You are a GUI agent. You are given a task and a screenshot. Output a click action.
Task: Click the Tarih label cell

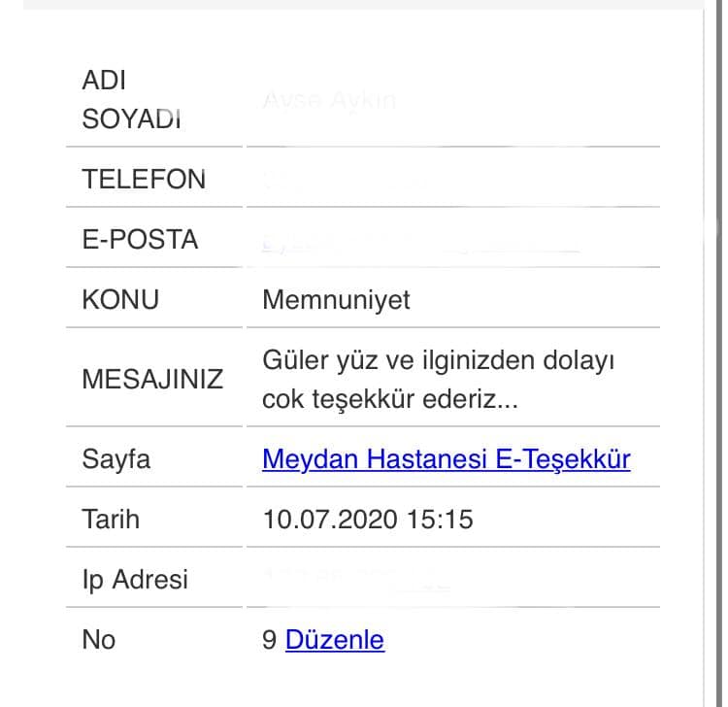154,519
